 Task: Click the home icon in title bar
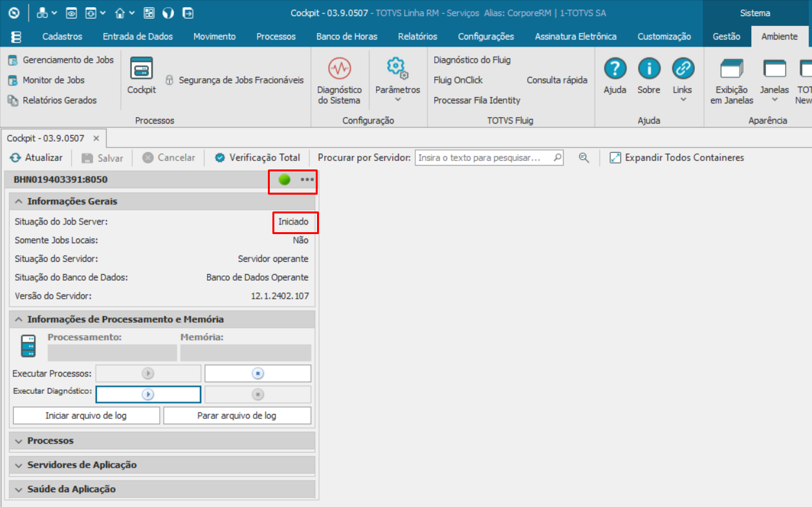pyautogui.click(x=120, y=13)
